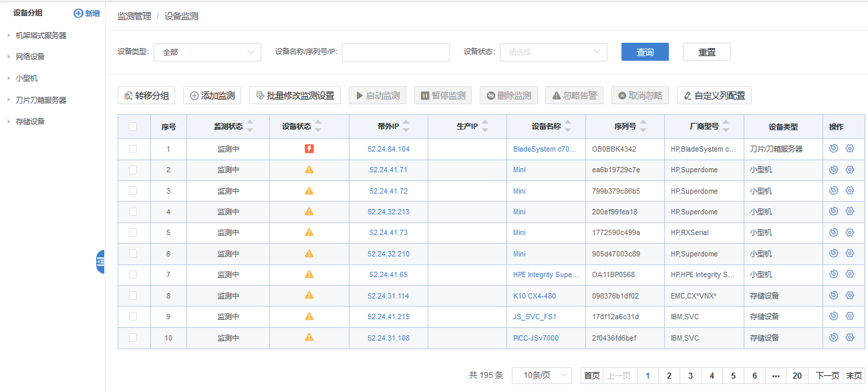This screenshot has height=392, width=868.
Task: Click the 查询 button
Action: [645, 52]
